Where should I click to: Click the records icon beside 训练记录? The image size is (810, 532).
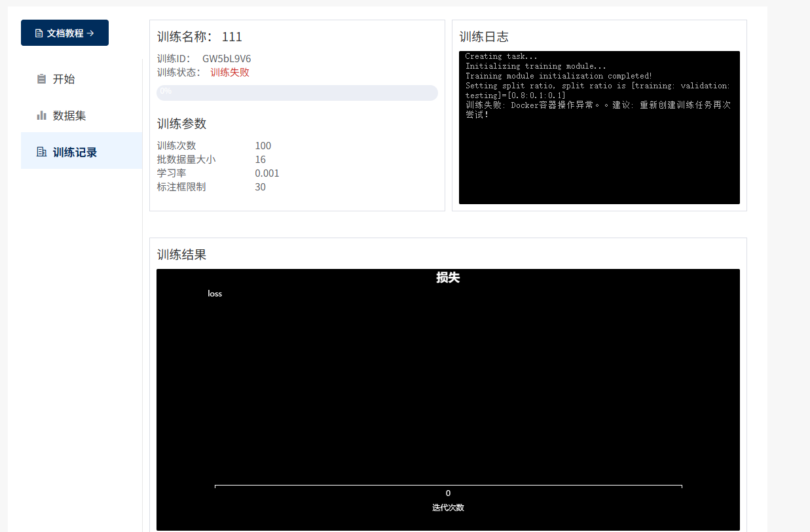tap(41, 152)
